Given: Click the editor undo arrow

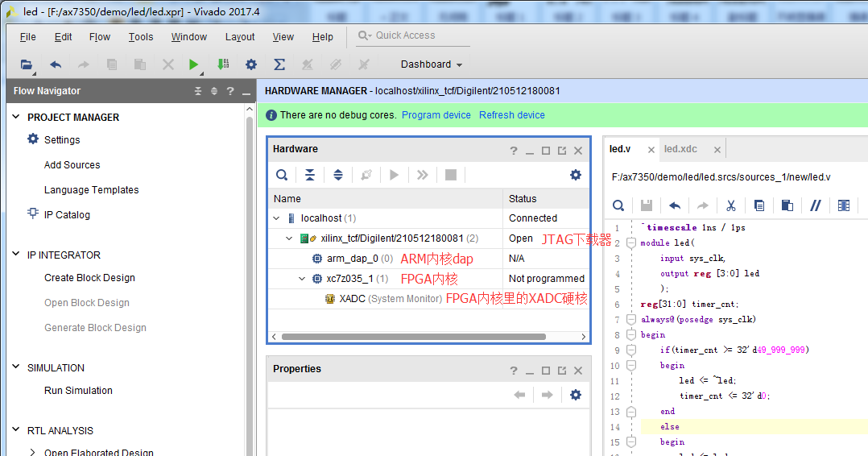Looking at the screenshot, I should click(674, 205).
